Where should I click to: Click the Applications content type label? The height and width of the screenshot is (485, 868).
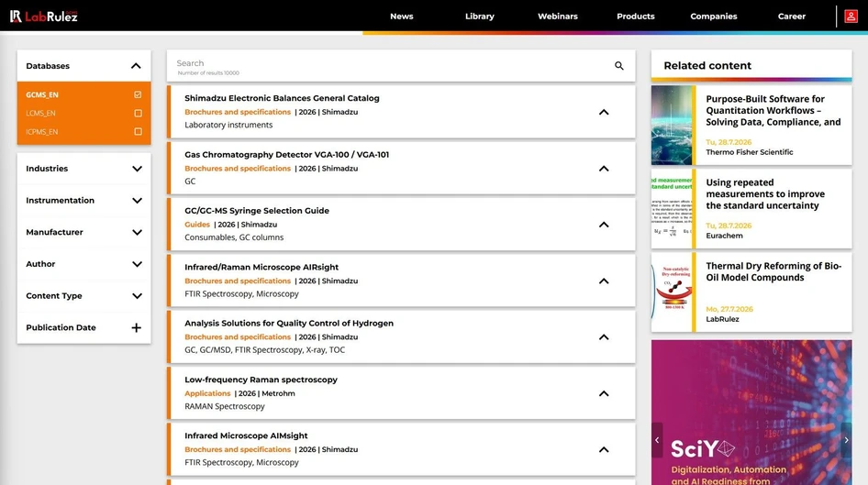207,393
